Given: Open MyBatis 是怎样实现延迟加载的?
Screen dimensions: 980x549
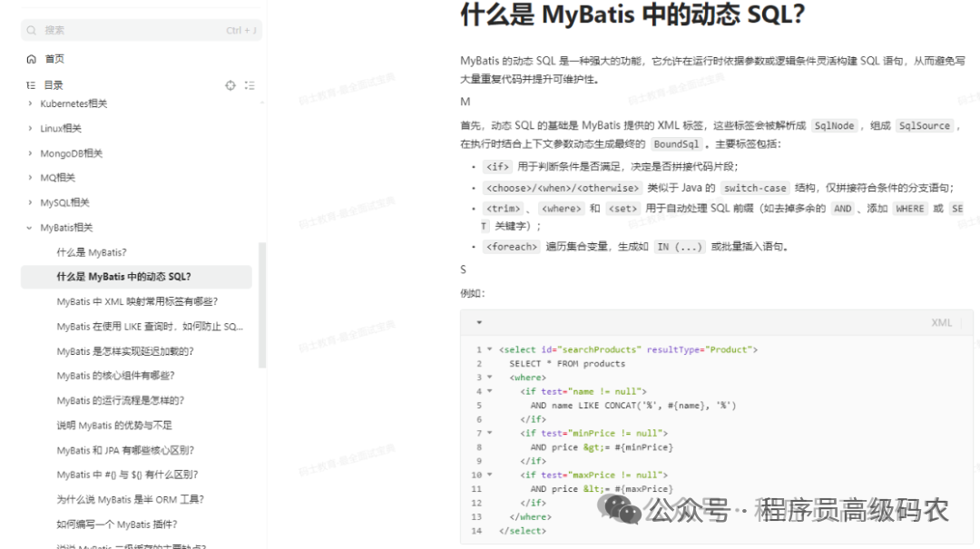Looking at the screenshot, I should click(x=125, y=351).
